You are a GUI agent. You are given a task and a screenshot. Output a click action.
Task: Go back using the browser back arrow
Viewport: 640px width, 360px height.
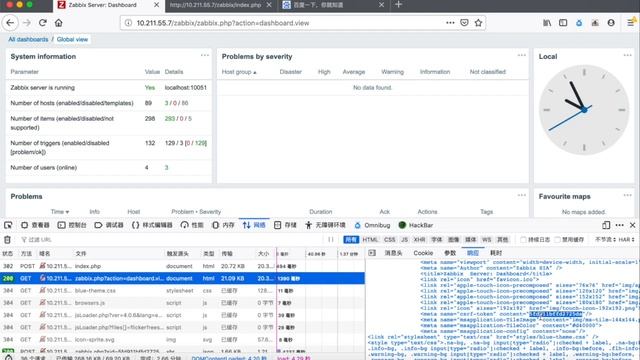click(10, 23)
